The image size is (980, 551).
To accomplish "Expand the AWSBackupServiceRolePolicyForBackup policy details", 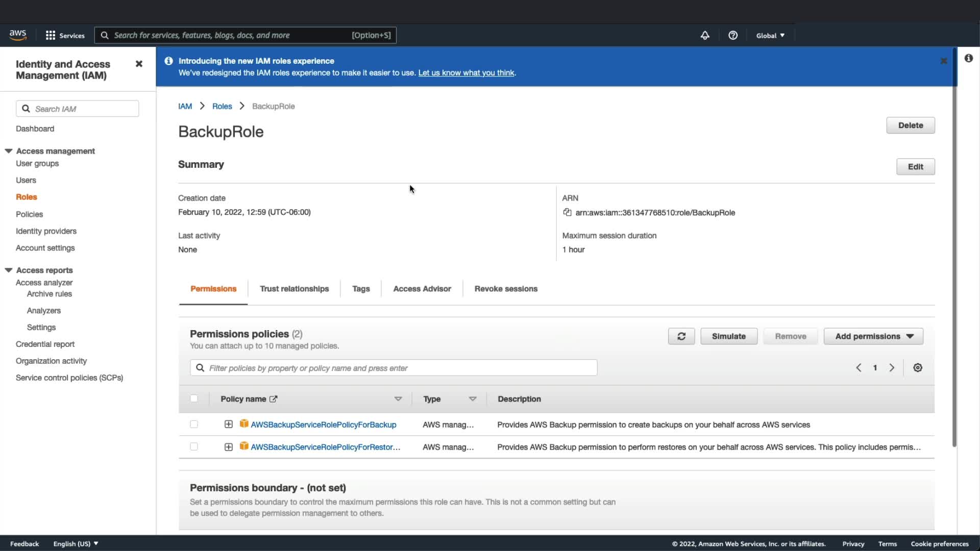I will click(229, 424).
